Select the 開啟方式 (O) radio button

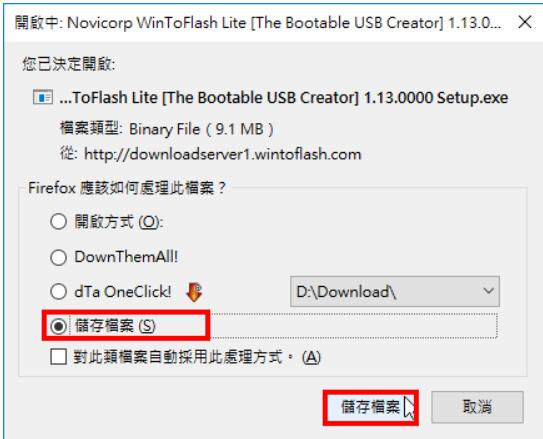58,221
